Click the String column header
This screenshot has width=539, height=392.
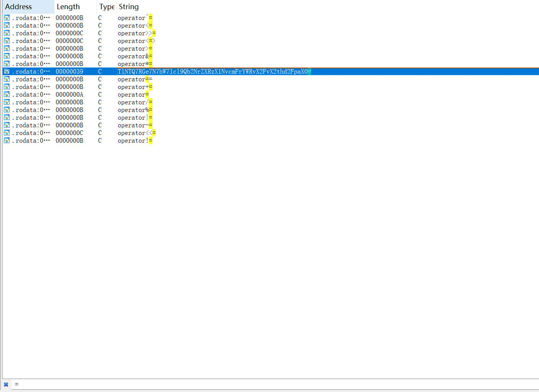point(129,7)
